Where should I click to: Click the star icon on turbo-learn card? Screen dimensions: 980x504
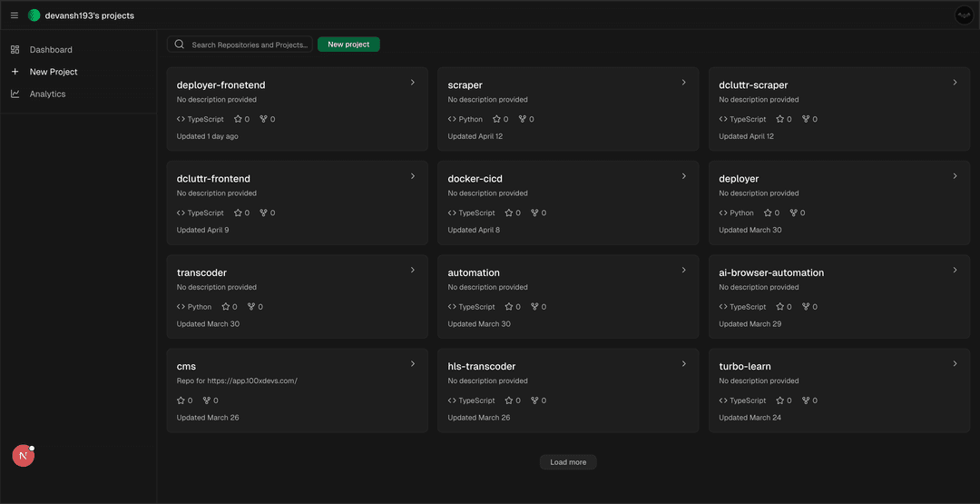click(x=780, y=400)
